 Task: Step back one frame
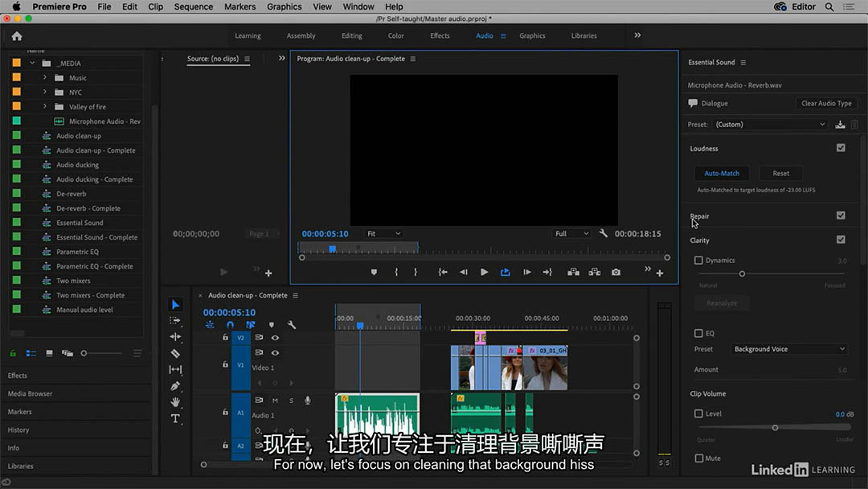pyautogui.click(x=464, y=272)
